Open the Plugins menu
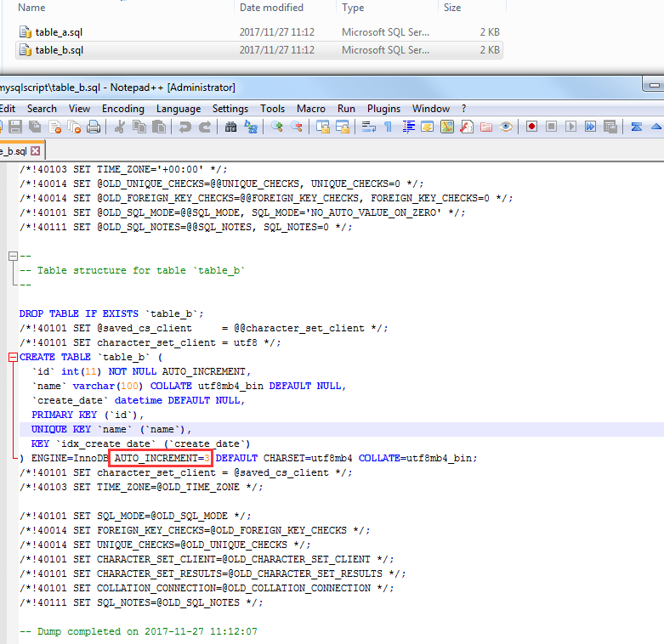Viewport: 664px width, 644px height. point(383,109)
